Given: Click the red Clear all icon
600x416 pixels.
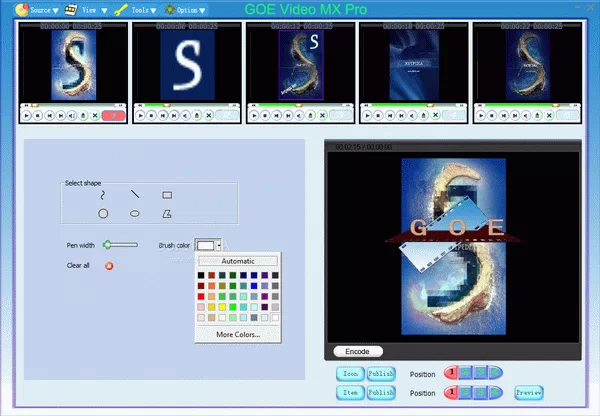Looking at the screenshot, I should point(109,265).
